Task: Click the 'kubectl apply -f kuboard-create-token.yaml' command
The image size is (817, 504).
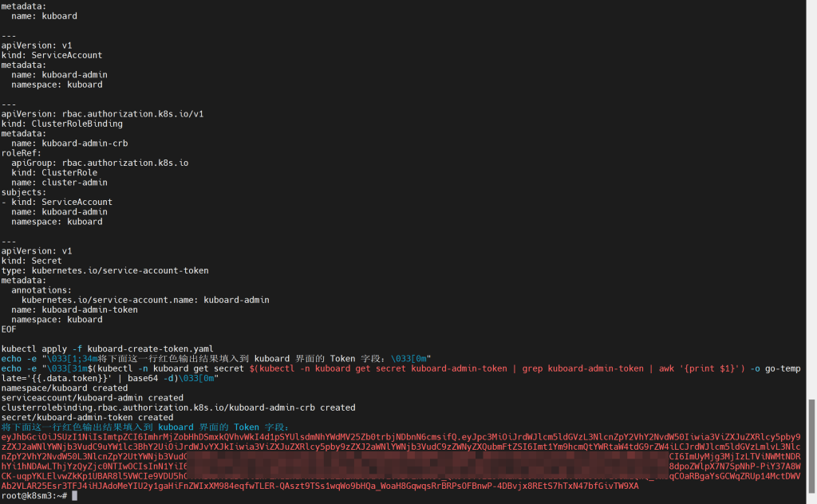Action: (109, 349)
